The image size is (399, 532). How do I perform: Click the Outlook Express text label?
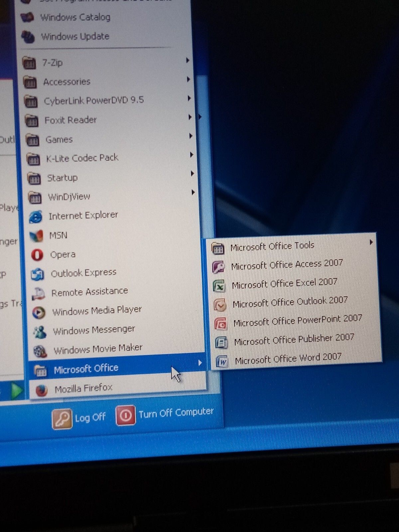[83, 273]
